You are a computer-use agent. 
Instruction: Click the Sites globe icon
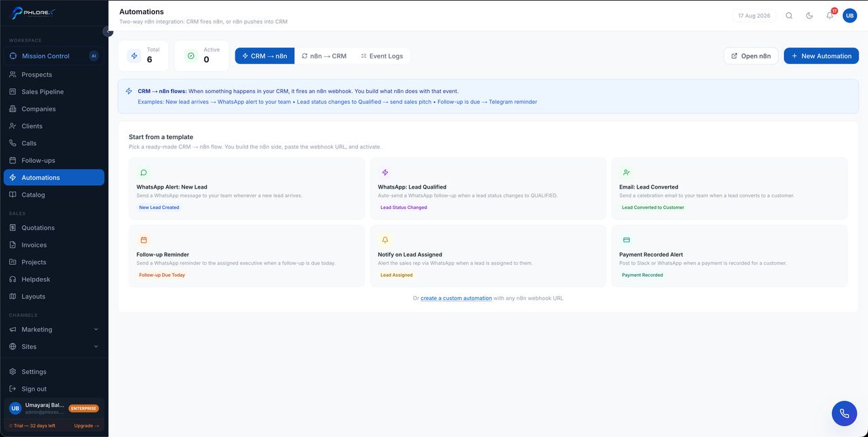(x=13, y=347)
